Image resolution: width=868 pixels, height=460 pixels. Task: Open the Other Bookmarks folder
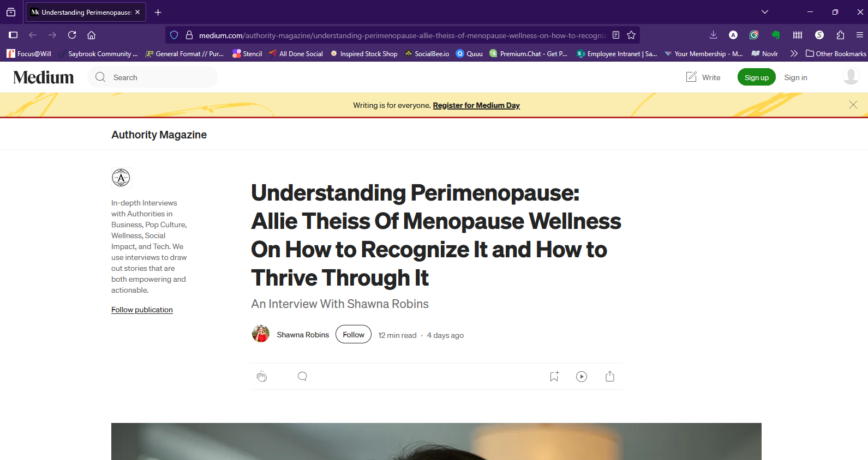click(836, 53)
